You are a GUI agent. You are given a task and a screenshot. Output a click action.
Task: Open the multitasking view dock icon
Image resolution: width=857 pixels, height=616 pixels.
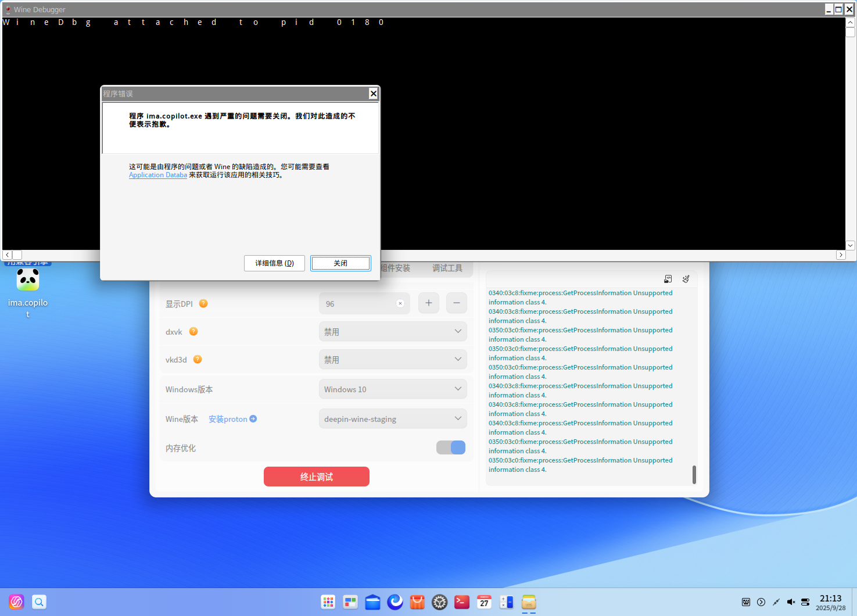(x=350, y=602)
